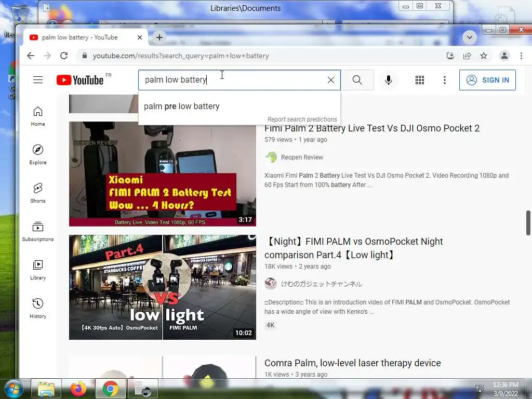Open FIMI PALM vs OsmoPocket Night title
The width and height of the screenshot is (532, 399).
pyautogui.click(x=353, y=248)
